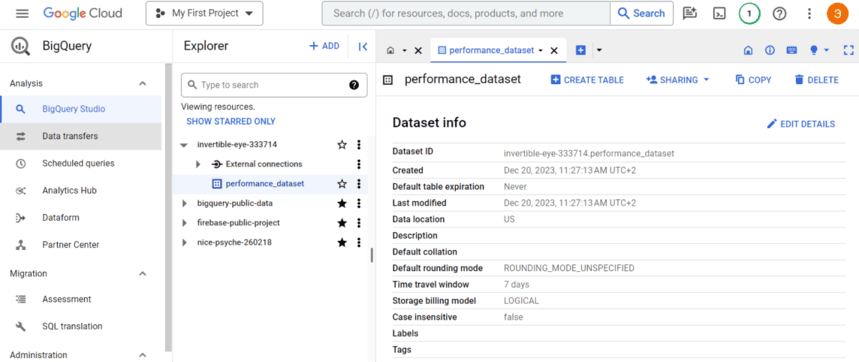Open Partner Center

click(x=81, y=245)
